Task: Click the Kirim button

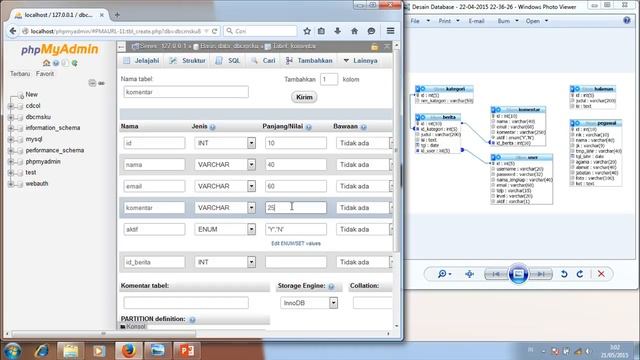Action: pyautogui.click(x=304, y=97)
